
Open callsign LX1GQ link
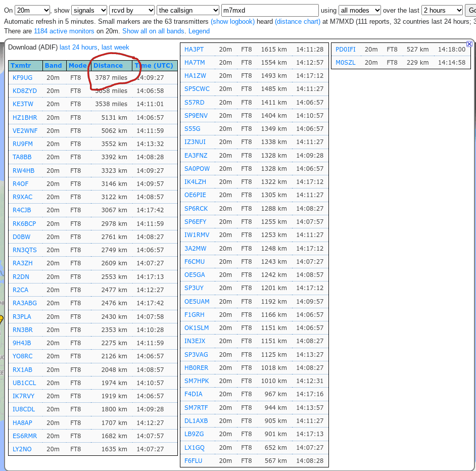194,448
